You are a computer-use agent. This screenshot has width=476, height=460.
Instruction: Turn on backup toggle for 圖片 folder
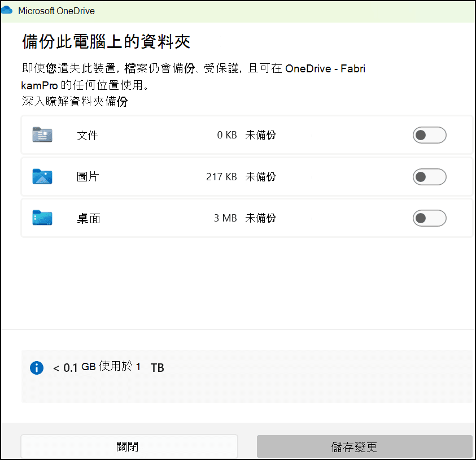pyautogui.click(x=429, y=176)
